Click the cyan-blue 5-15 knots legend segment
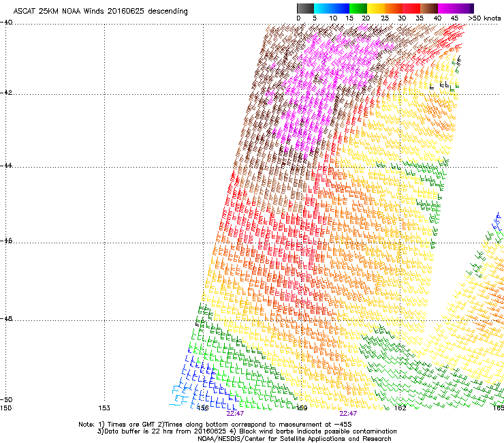This screenshot has width=504, height=443. pyautogui.click(x=332, y=8)
